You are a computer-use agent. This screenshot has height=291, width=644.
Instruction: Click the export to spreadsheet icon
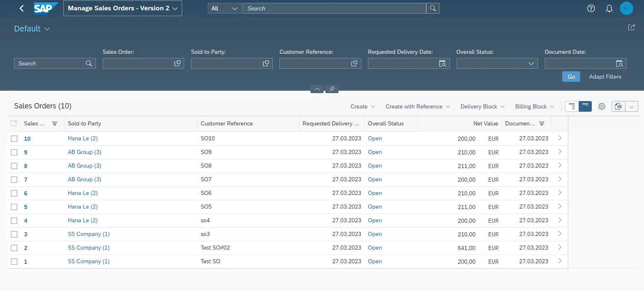(618, 106)
